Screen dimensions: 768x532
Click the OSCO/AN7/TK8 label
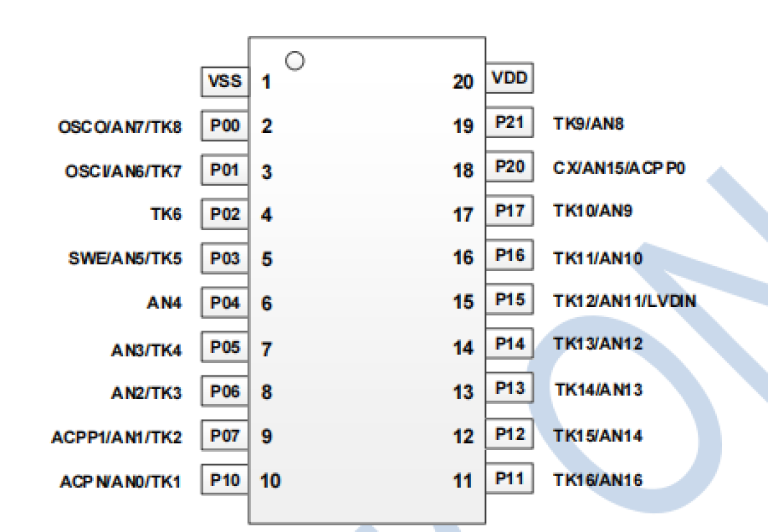click(120, 127)
